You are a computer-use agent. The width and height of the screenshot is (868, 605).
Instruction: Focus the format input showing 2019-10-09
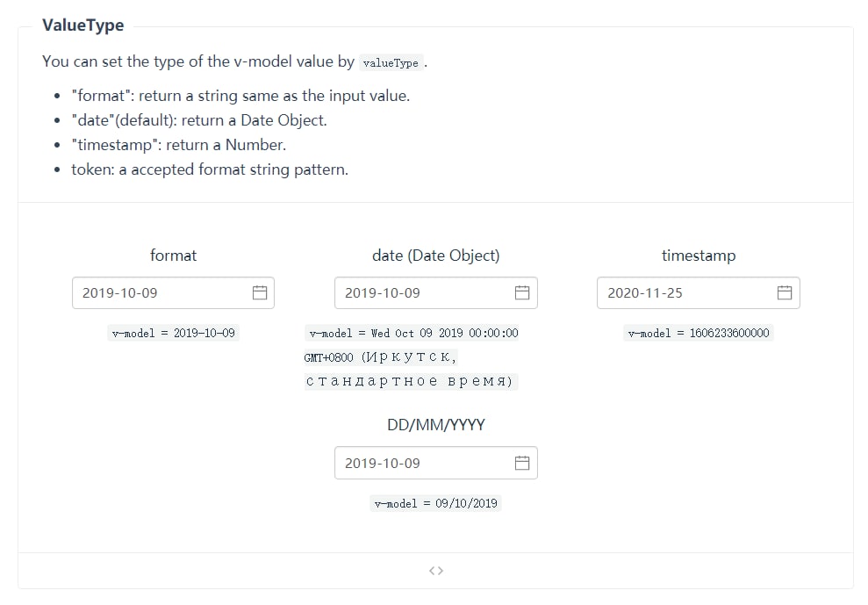coord(173,292)
